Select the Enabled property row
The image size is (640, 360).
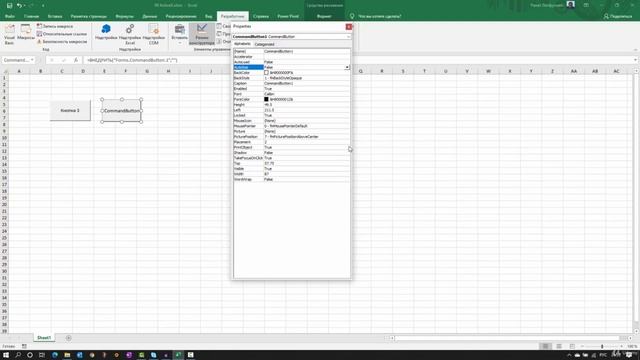click(291, 89)
